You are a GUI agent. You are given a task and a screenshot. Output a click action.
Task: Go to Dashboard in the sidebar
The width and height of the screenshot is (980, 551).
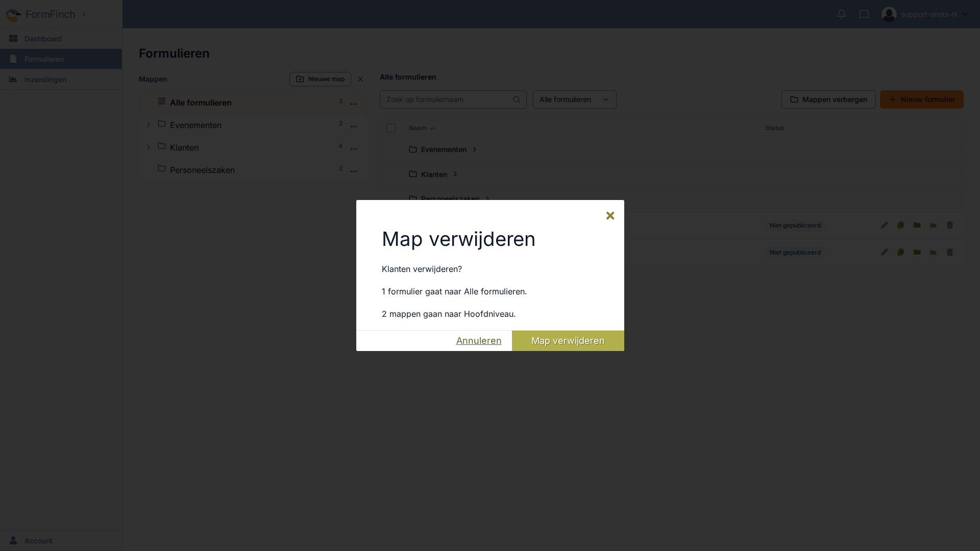click(61, 39)
